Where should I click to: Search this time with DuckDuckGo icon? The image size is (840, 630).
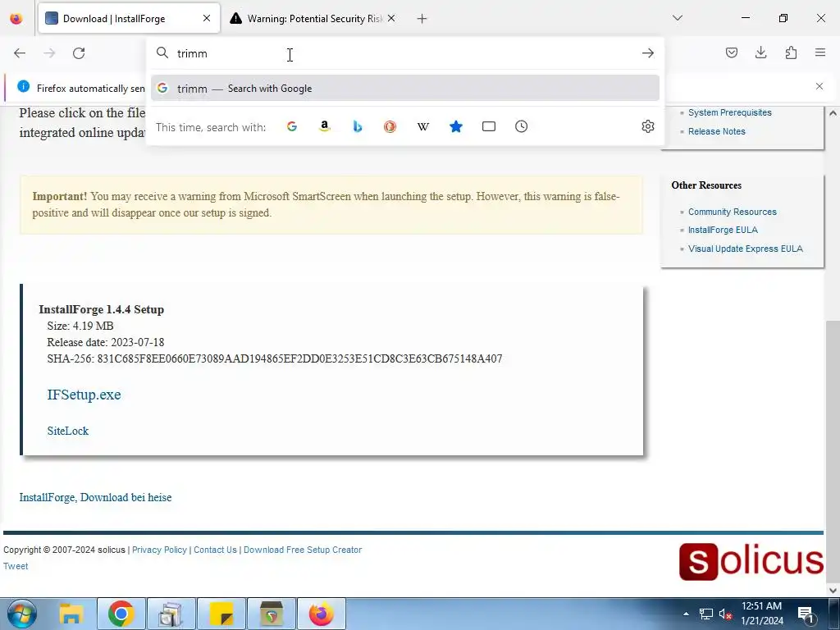pos(390,126)
